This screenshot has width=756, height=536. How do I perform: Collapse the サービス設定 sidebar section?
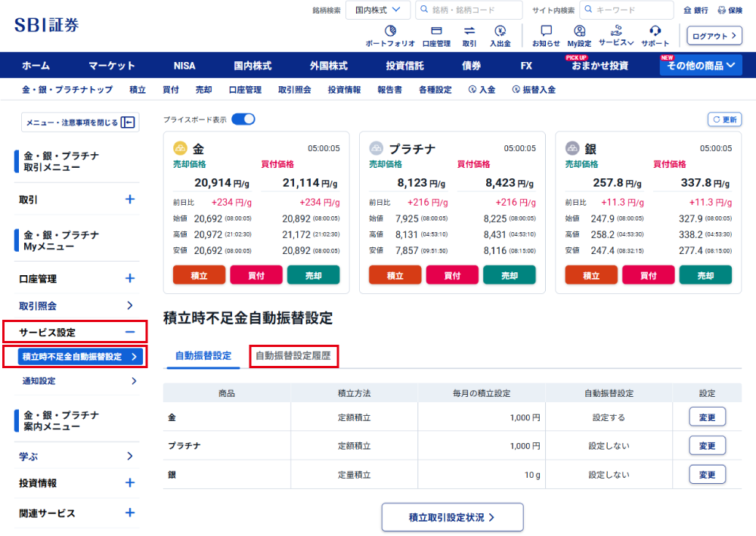coord(129,332)
